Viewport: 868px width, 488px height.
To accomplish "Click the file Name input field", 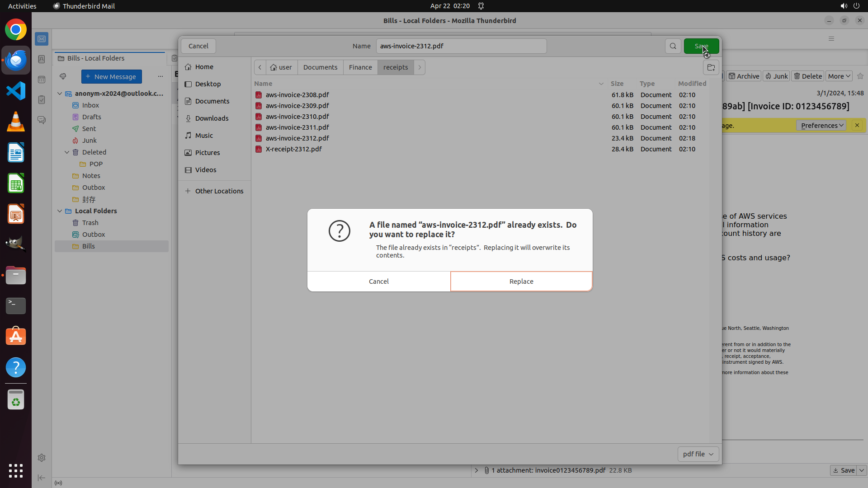I will 461,46.
